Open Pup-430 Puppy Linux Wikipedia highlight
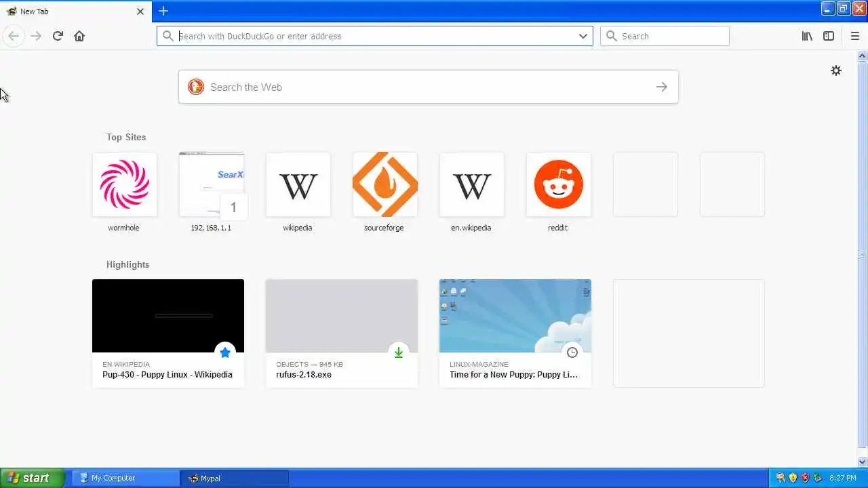Image resolution: width=868 pixels, height=488 pixels. 168,333
